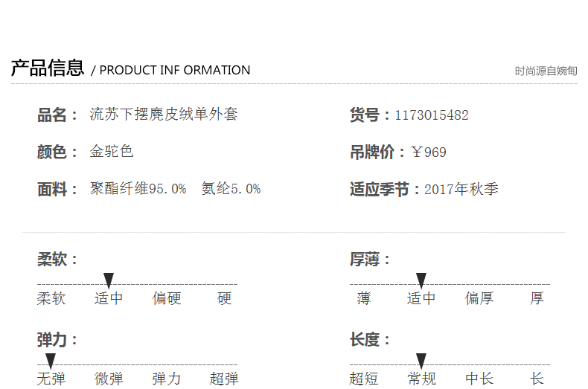The image size is (588, 389).
Task: Click the product name 流苏下摆麂皮绒单外套
Action: tap(164, 115)
